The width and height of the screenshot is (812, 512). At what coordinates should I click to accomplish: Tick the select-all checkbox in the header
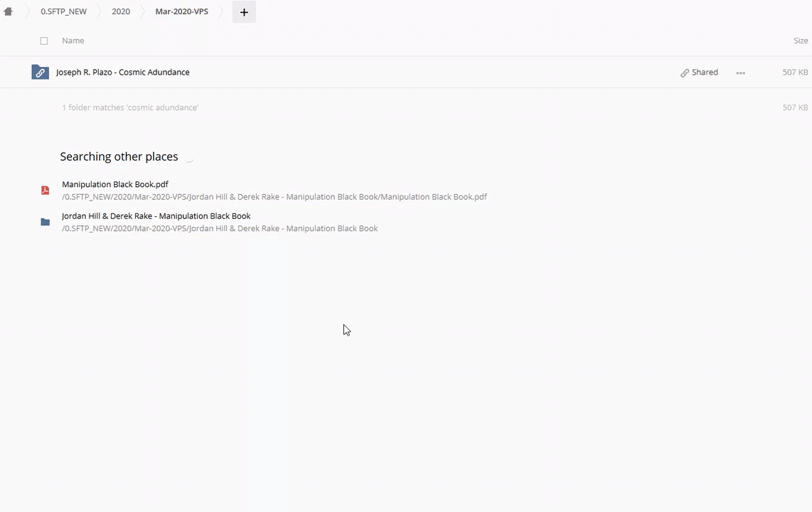[x=44, y=41]
